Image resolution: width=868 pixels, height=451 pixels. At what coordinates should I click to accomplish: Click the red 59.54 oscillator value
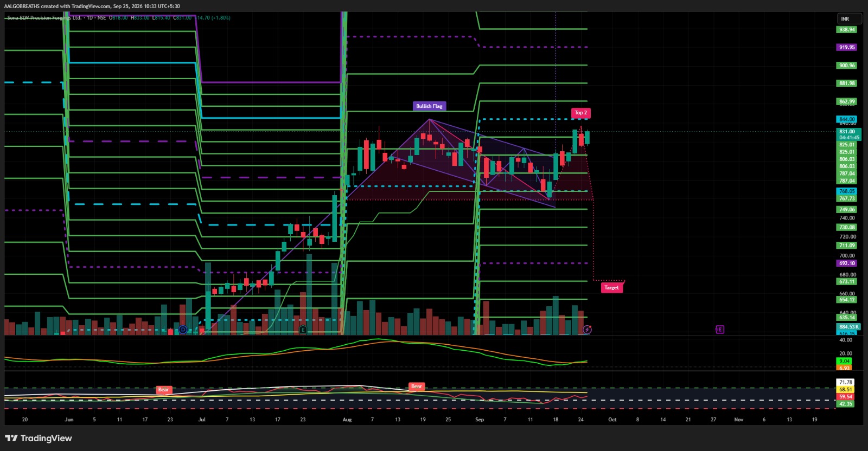[x=845, y=397]
